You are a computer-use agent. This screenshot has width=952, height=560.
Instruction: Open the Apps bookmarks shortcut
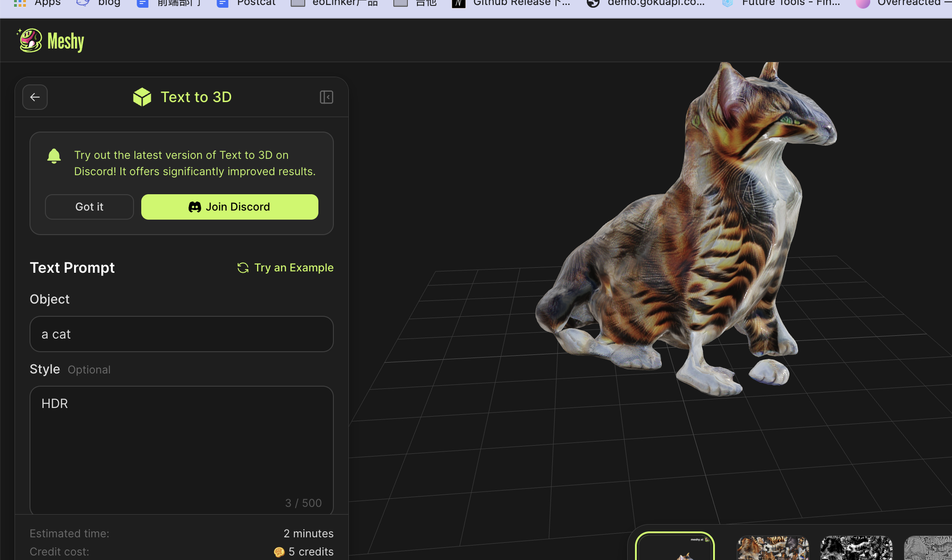[37, 3]
